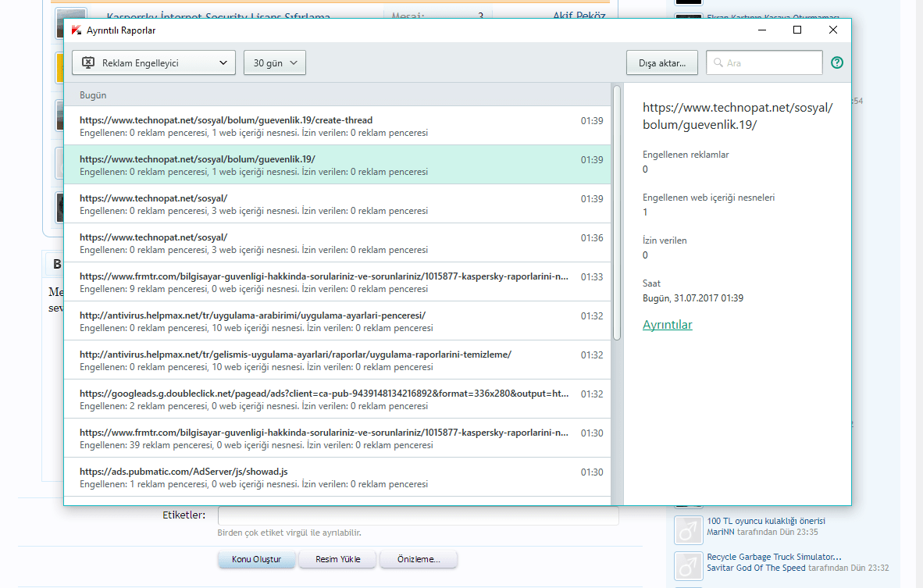This screenshot has height=588, width=923.
Task: Click avatar icon beside 100 TL oyuncu thread
Action: pyautogui.click(x=688, y=529)
